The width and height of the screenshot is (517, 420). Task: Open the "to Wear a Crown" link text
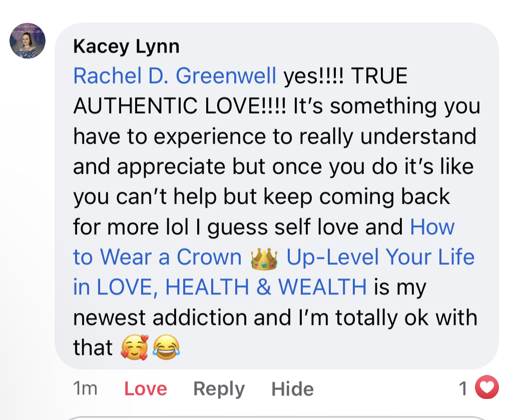[x=157, y=257]
